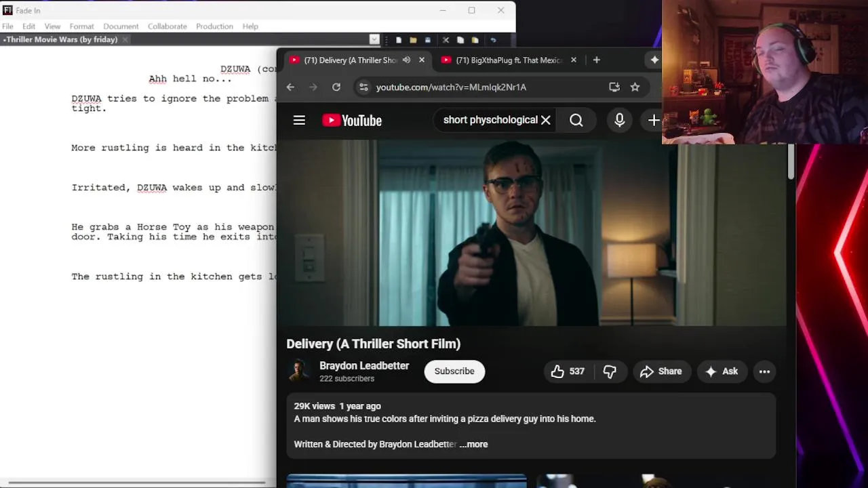Click the Braydon Leadbetter channel avatar
Viewport: 868px width, 488px height.
coord(299,371)
